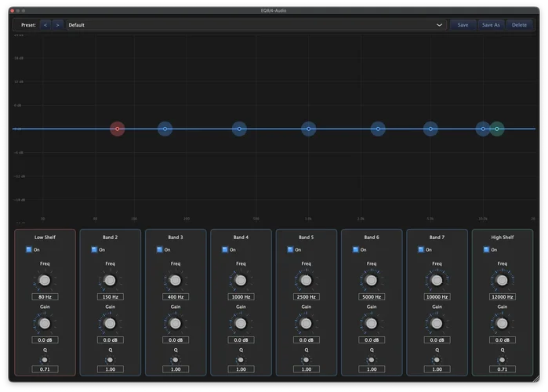The width and height of the screenshot is (548, 392).
Task: Click the Low Shelf Q knob
Action: pyautogui.click(x=45, y=360)
